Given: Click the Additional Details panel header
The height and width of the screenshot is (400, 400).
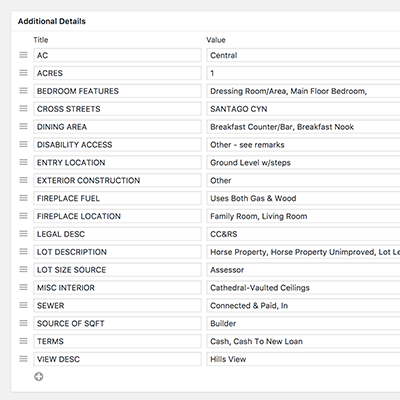Looking at the screenshot, I should pos(205,21).
